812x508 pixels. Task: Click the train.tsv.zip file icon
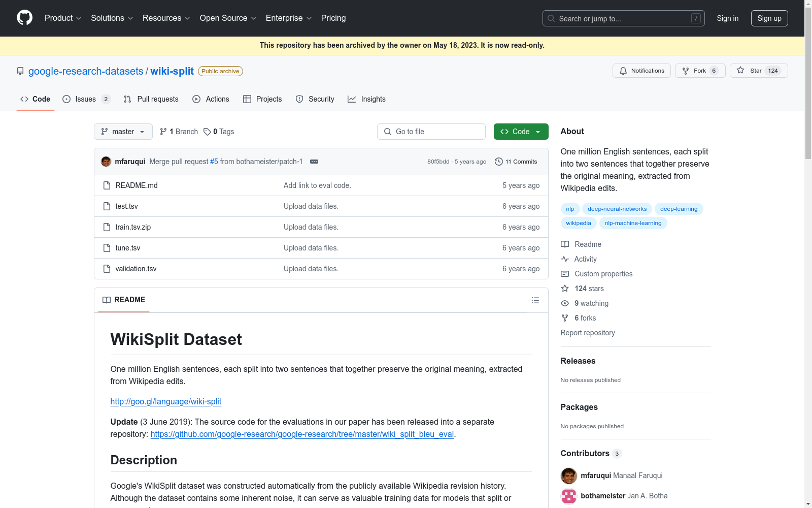coord(107,227)
